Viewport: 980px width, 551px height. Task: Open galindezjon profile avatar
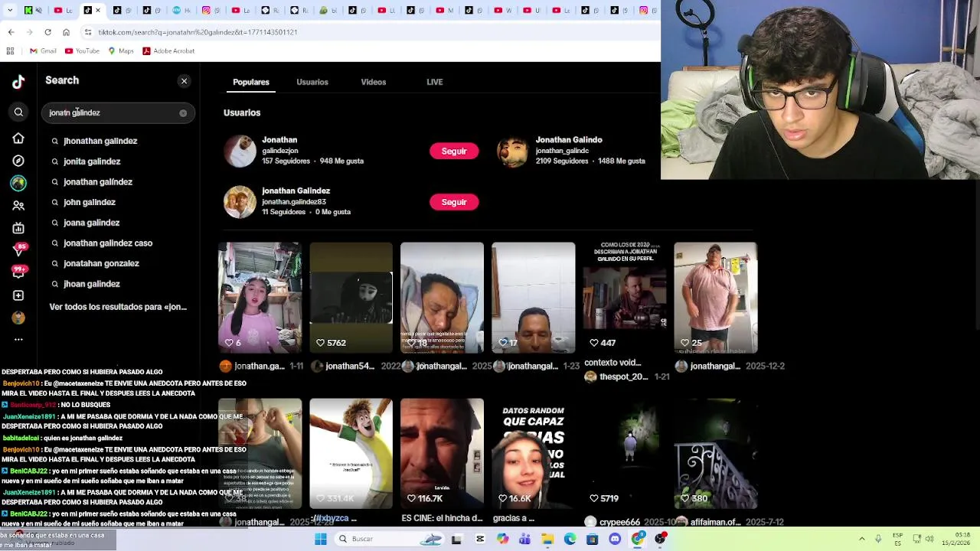point(240,152)
